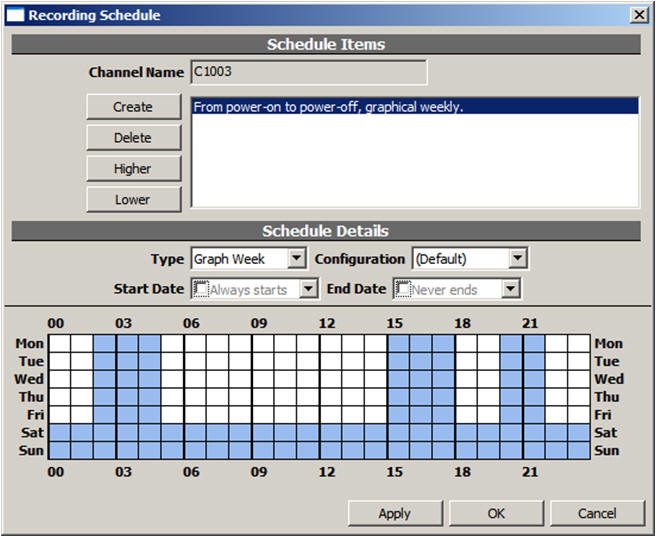Select the power-on to power-off schedule item

coord(414,107)
